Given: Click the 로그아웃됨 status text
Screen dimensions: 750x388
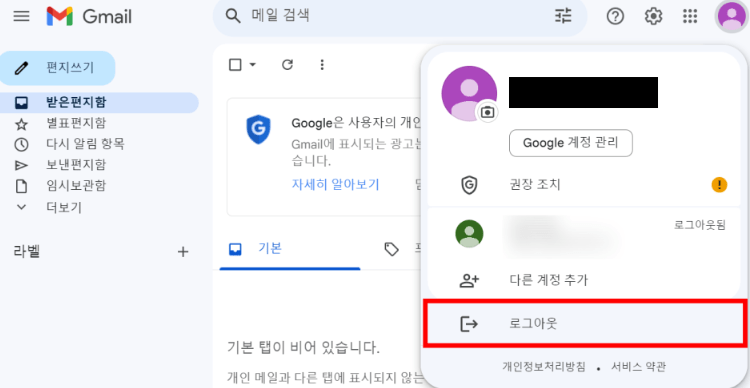Looking at the screenshot, I should (x=700, y=225).
